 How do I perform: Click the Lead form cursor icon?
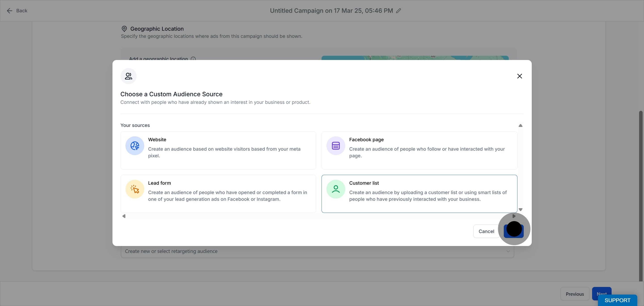point(135,189)
